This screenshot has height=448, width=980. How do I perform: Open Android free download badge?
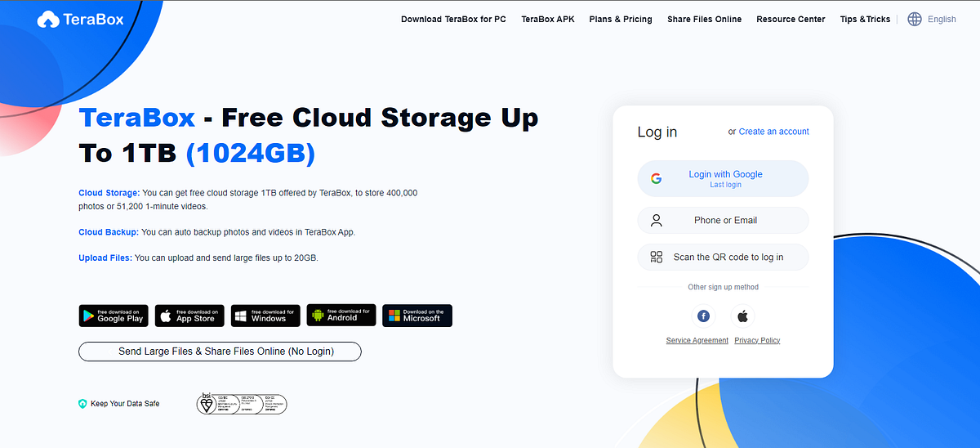coord(341,316)
